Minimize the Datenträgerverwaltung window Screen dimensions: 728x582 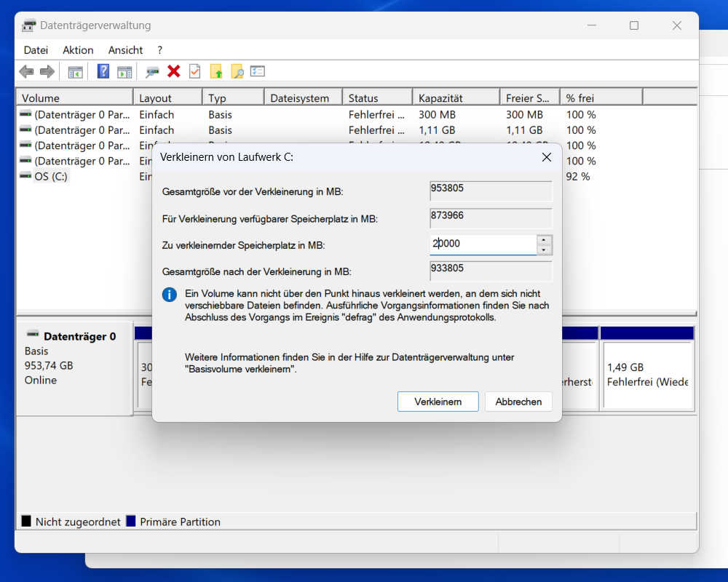tap(591, 25)
